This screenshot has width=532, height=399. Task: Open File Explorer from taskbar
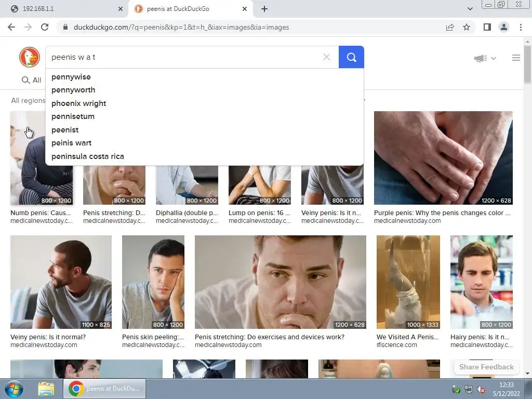(46, 389)
